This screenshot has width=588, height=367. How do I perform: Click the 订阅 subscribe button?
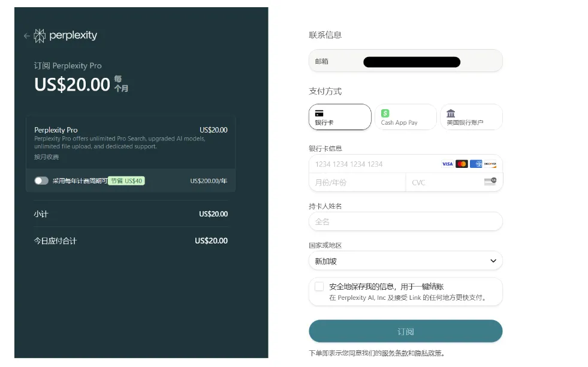(406, 332)
